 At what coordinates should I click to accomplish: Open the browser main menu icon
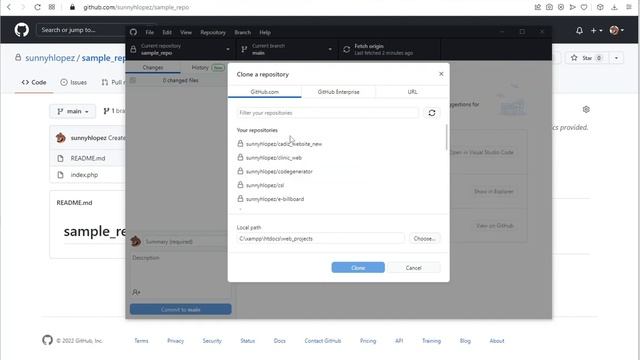pos(629,7)
